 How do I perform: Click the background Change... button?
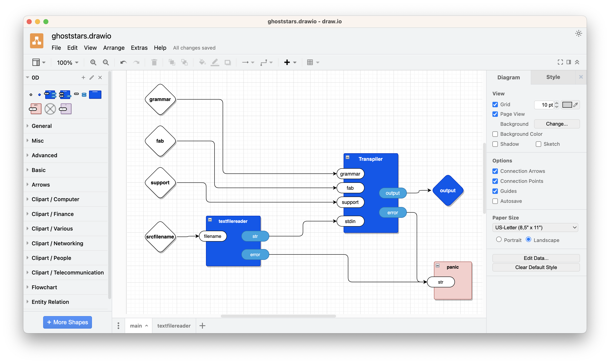(557, 124)
